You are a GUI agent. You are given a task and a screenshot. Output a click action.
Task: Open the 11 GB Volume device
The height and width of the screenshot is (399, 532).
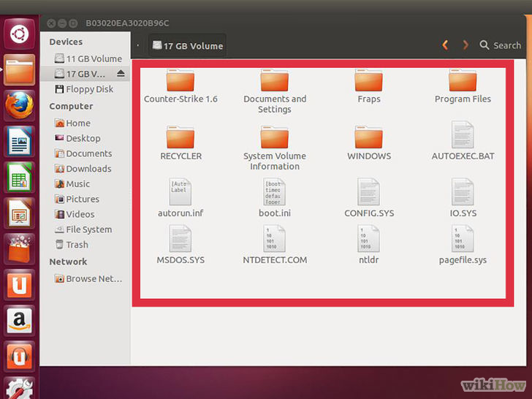point(85,58)
